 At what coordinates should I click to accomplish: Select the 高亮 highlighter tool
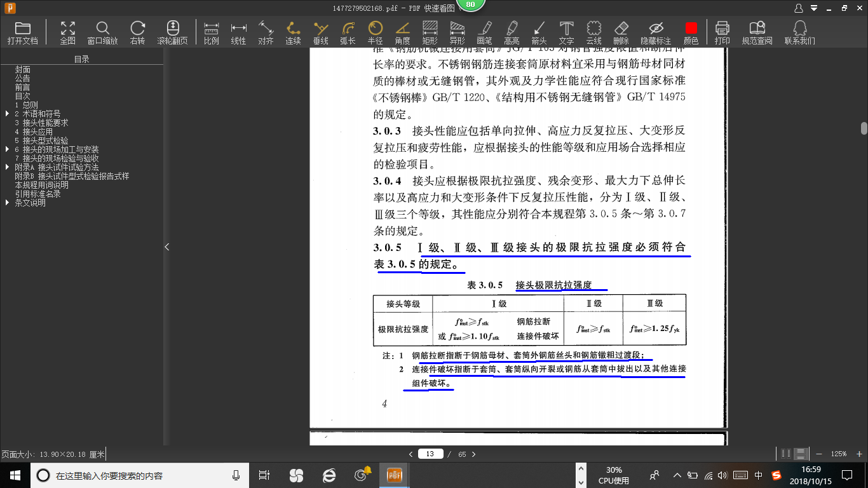point(512,33)
